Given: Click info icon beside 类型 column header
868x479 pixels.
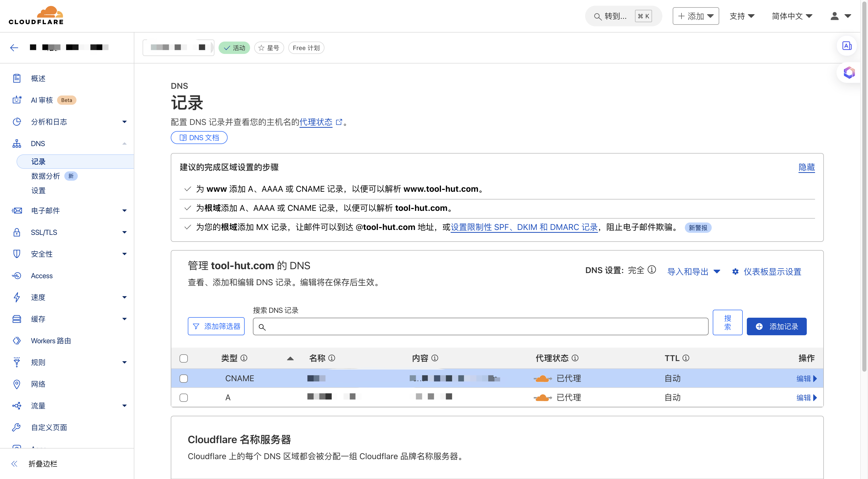Looking at the screenshot, I should coord(244,358).
